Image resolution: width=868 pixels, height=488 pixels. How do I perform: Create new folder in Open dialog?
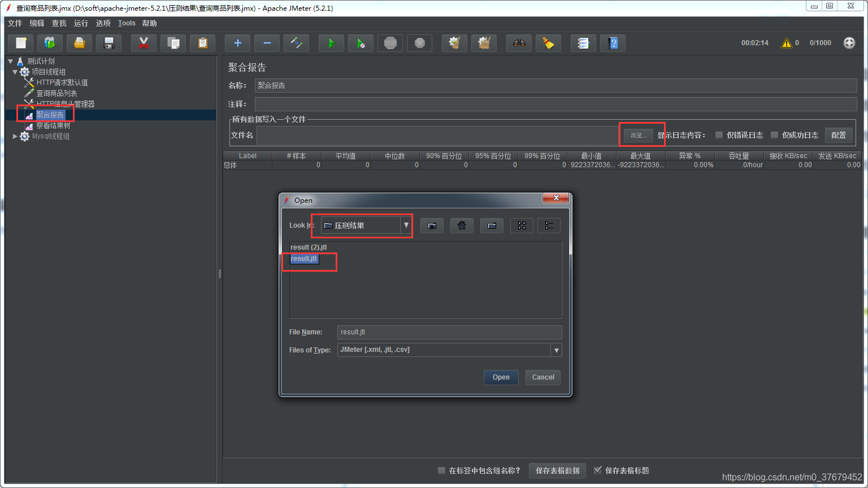492,225
